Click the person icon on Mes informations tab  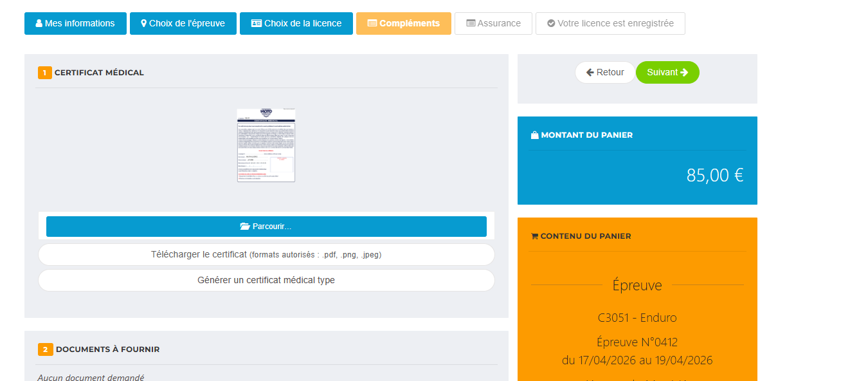(37, 23)
